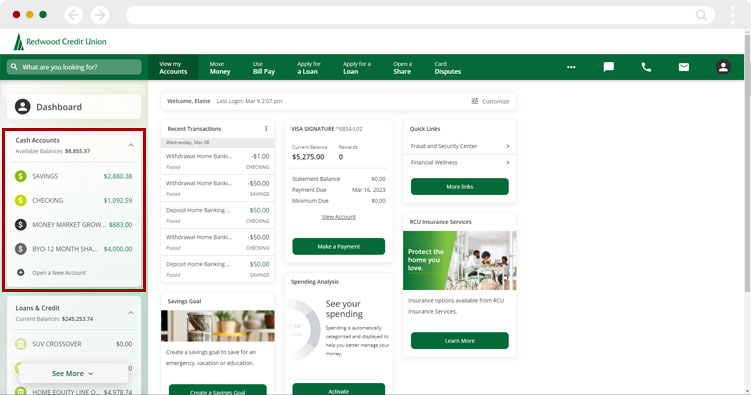Screen dimensions: 751x395
Task: Click the plus icon beside Open a New Account
Action: pyautogui.click(x=21, y=272)
